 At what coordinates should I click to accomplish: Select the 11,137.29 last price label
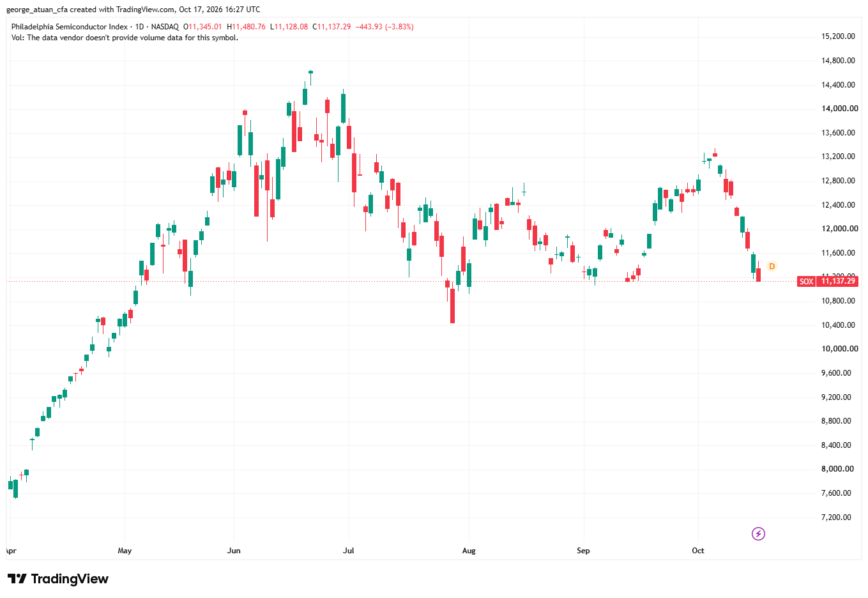(x=838, y=281)
